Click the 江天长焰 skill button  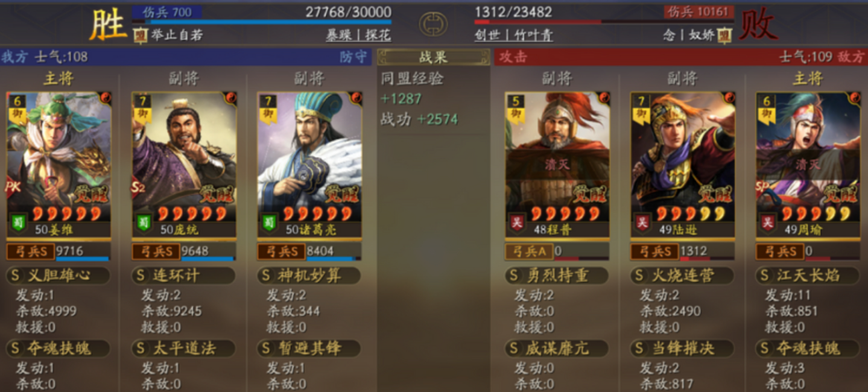point(807,276)
